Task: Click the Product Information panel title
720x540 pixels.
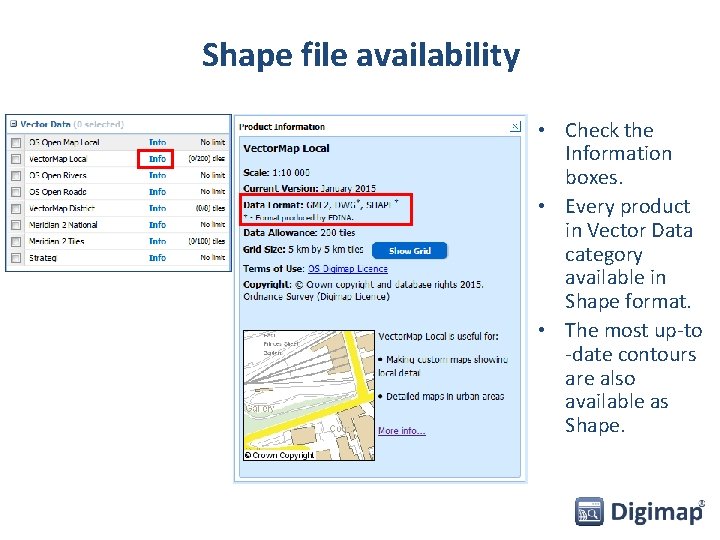Action: coord(282,127)
